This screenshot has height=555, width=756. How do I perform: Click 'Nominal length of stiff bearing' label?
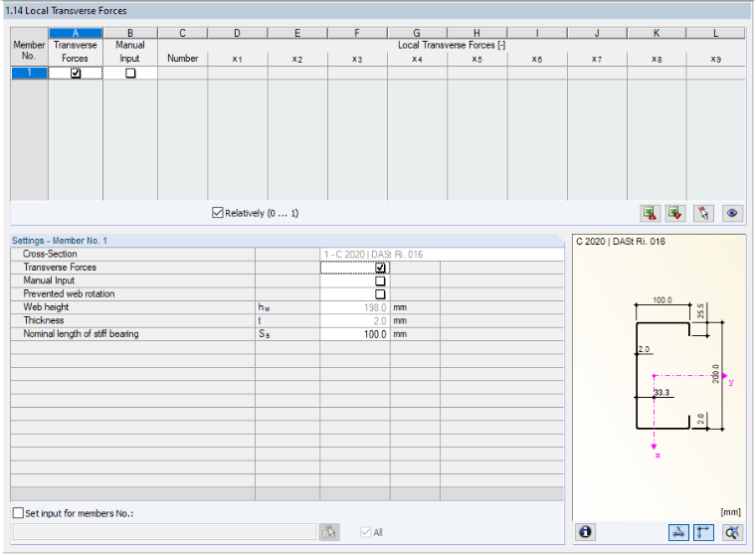point(81,333)
